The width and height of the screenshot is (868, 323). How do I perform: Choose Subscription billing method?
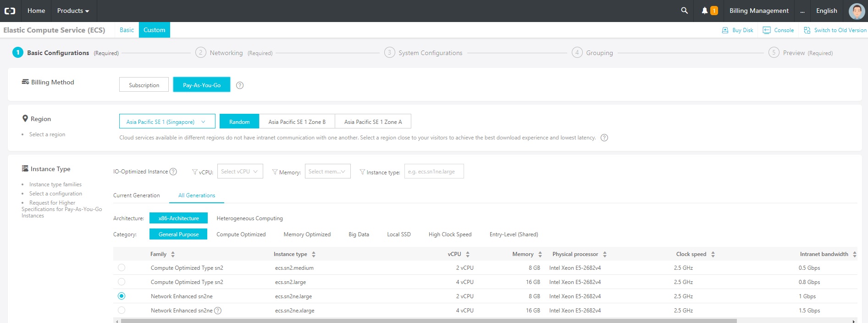[x=144, y=85]
